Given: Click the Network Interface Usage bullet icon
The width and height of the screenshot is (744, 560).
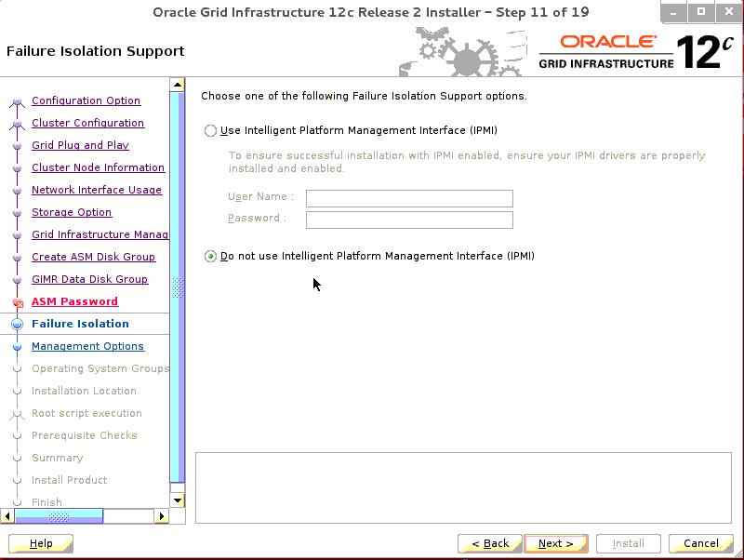Looking at the screenshot, I should click(17, 191).
